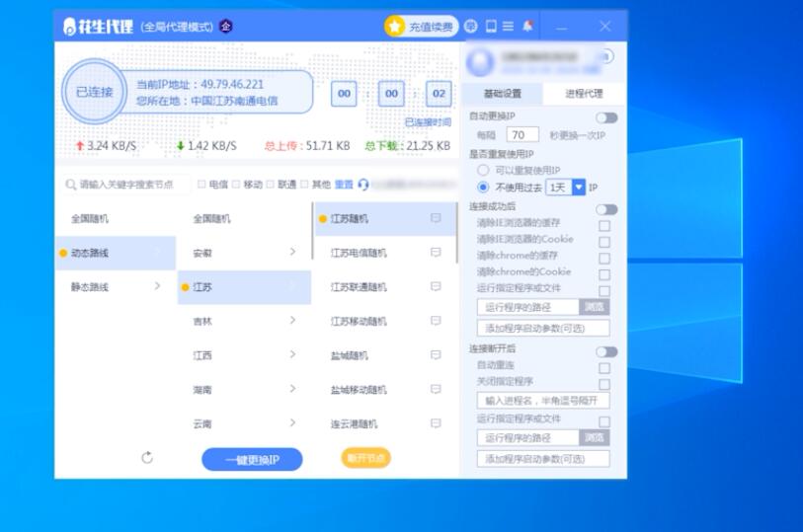
Task: Toggle the 连接断开后 switch
Action: pyautogui.click(x=606, y=352)
